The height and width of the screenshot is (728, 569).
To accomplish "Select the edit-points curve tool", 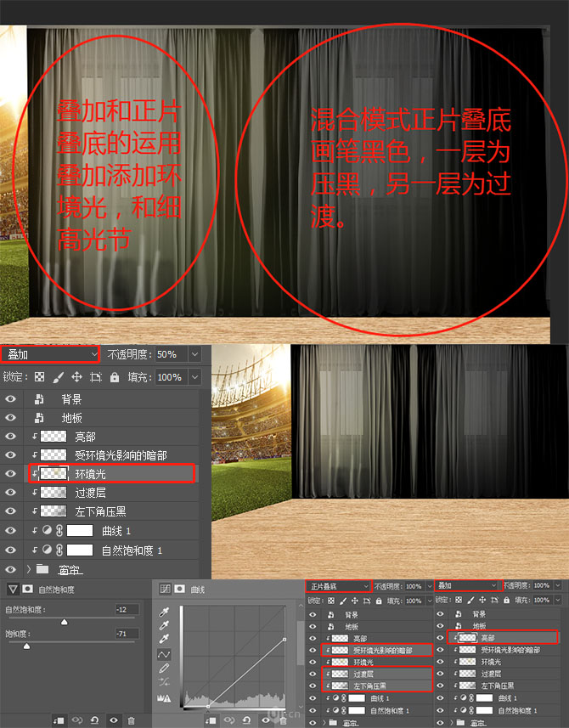I will click(164, 654).
